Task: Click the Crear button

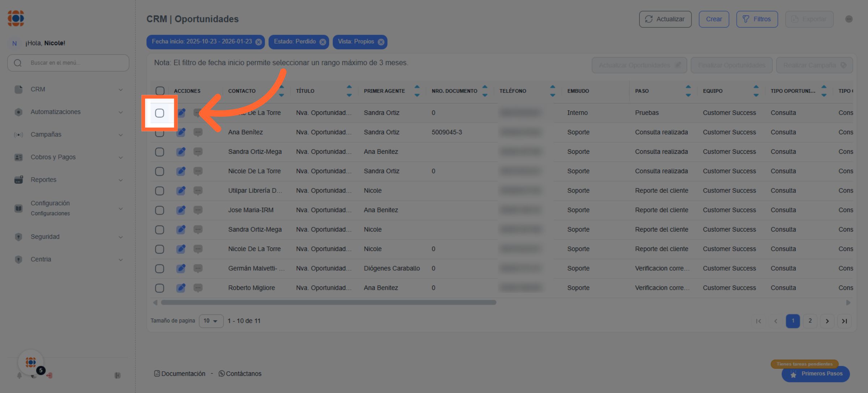Action: pos(714,19)
